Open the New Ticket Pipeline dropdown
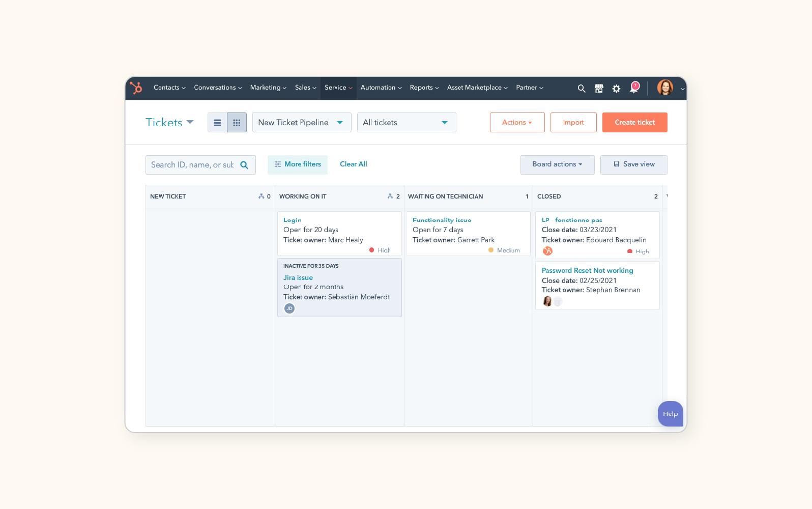 [x=302, y=123]
